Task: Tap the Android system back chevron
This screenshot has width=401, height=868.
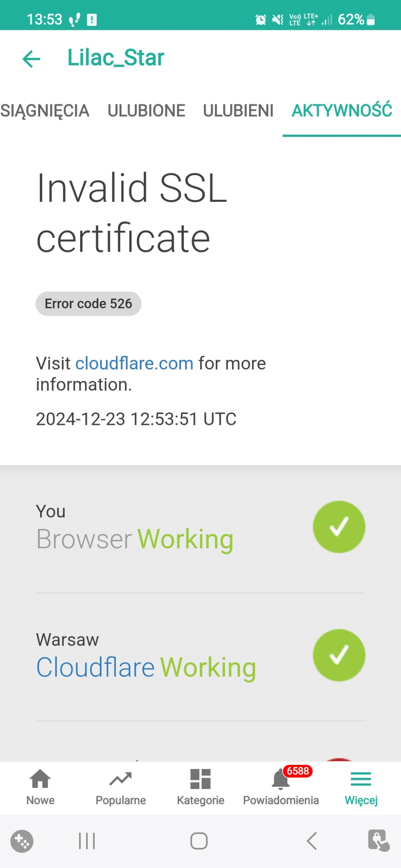Action: (312, 841)
